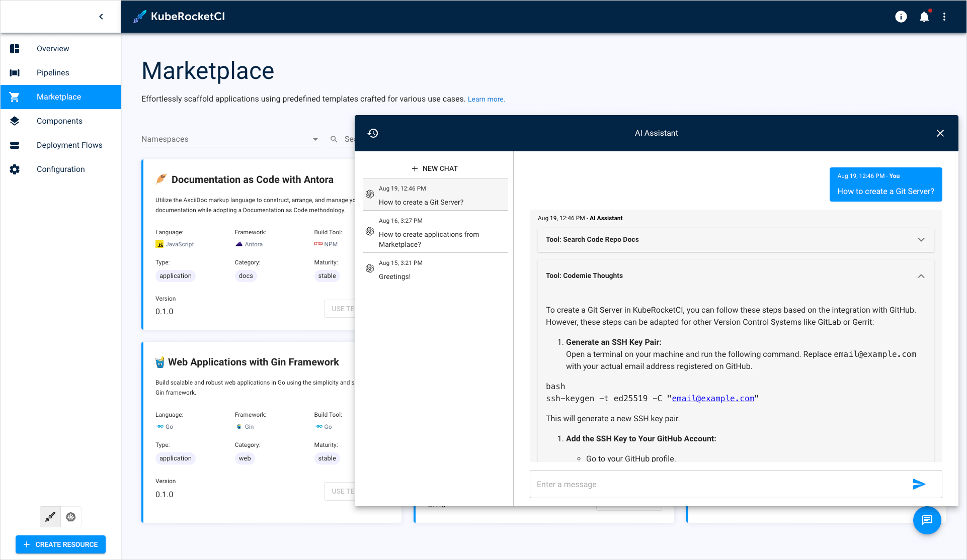Click the Marketplace navigation tab
The image size is (967, 560).
(59, 97)
